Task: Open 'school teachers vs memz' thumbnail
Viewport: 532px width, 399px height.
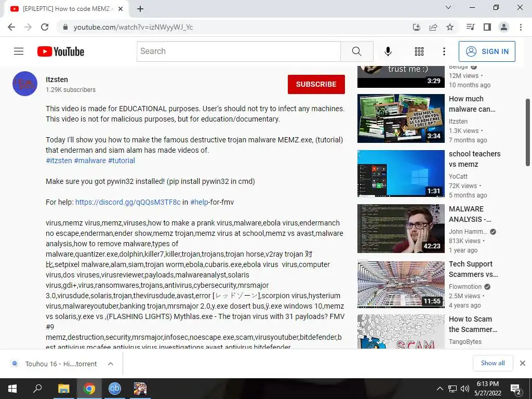Action: tap(401, 174)
